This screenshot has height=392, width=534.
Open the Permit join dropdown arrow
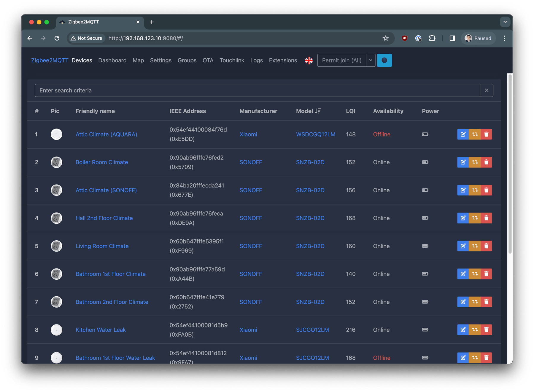click(x=370, y=60)
